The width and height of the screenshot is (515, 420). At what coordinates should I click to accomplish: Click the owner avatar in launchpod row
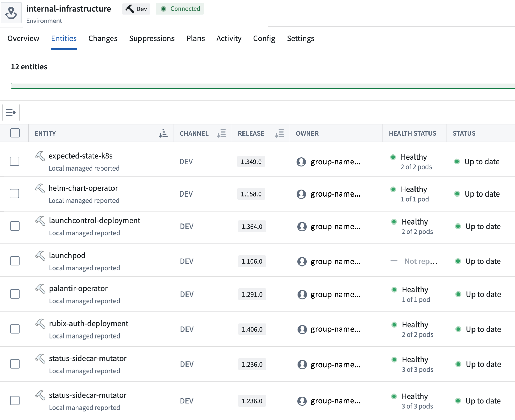[302, 261]
